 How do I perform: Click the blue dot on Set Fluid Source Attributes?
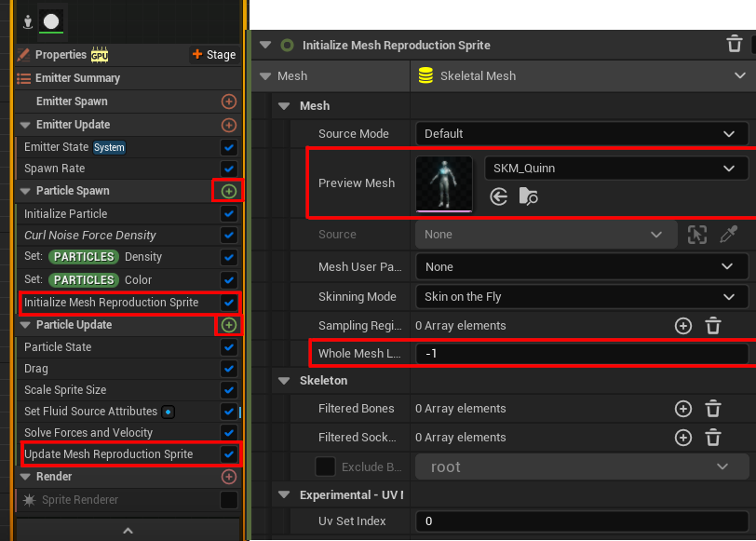point(168,412)
